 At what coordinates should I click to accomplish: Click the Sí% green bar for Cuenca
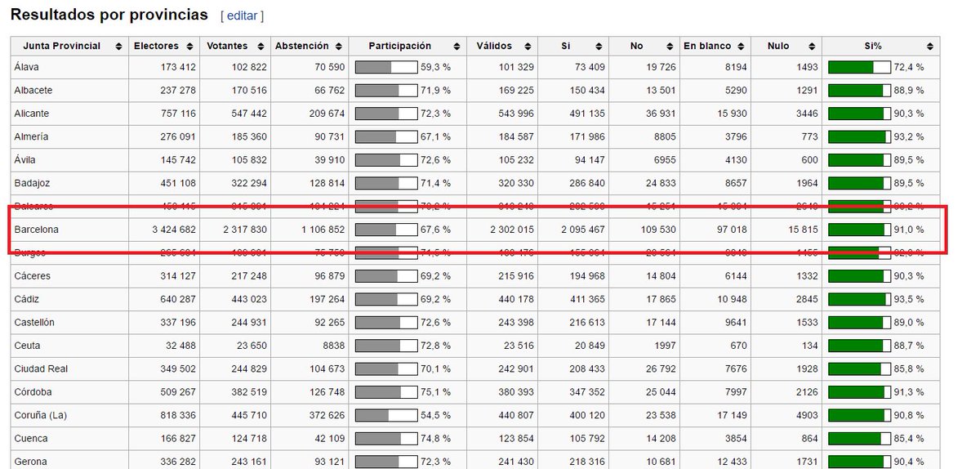click(x=859, y=439)
